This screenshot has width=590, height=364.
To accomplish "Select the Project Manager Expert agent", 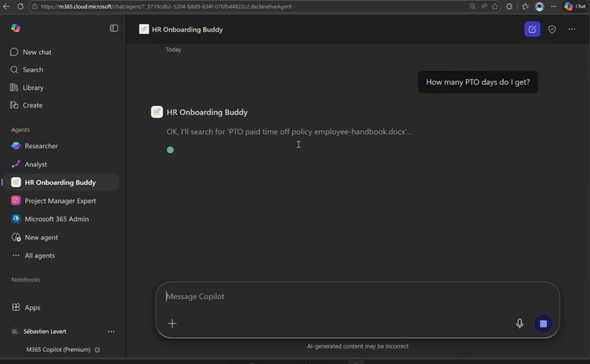I will 60,201.
